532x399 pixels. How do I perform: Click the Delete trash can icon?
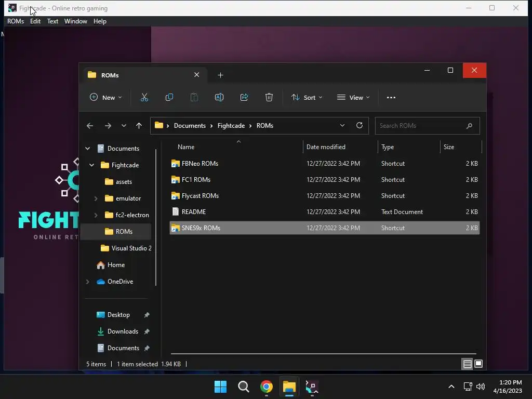coord(269,97)
